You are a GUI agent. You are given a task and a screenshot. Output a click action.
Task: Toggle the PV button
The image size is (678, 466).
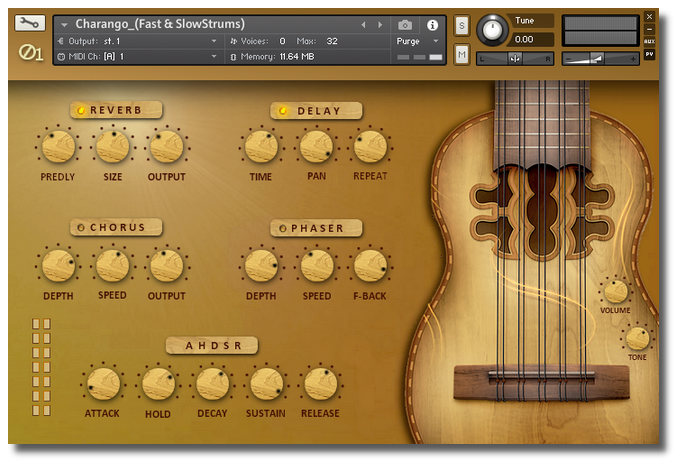click(x=649, y=54)
